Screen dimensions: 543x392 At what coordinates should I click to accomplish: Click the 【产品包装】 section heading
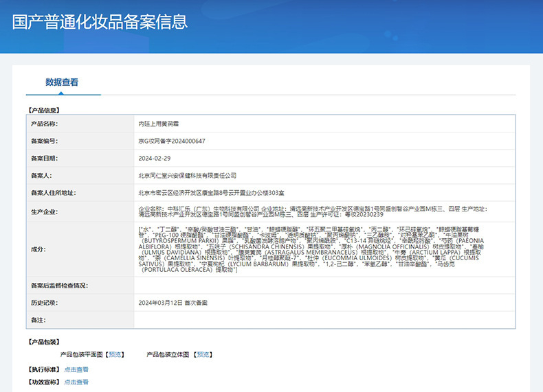43,342
